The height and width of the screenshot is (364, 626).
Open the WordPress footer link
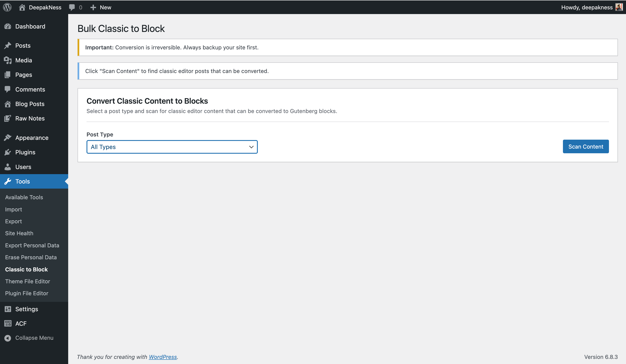click(x=163, y=357)
